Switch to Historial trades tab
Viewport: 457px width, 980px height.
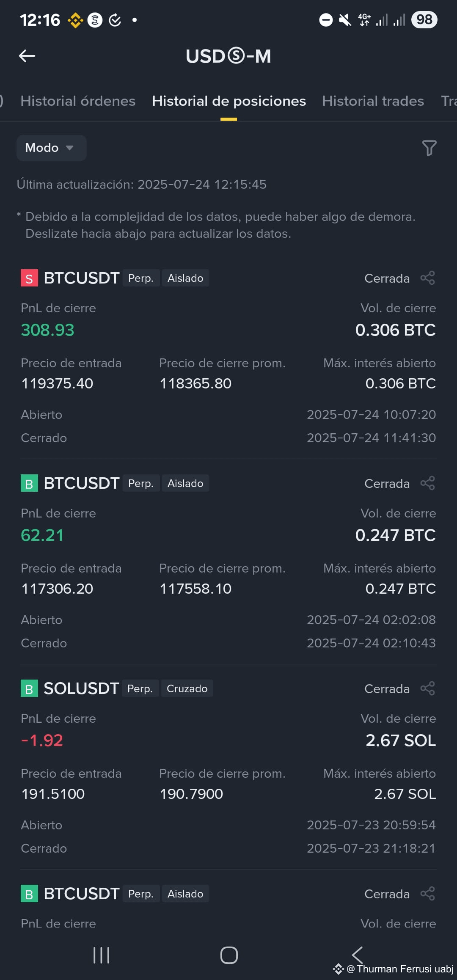[x=373, y=101]
